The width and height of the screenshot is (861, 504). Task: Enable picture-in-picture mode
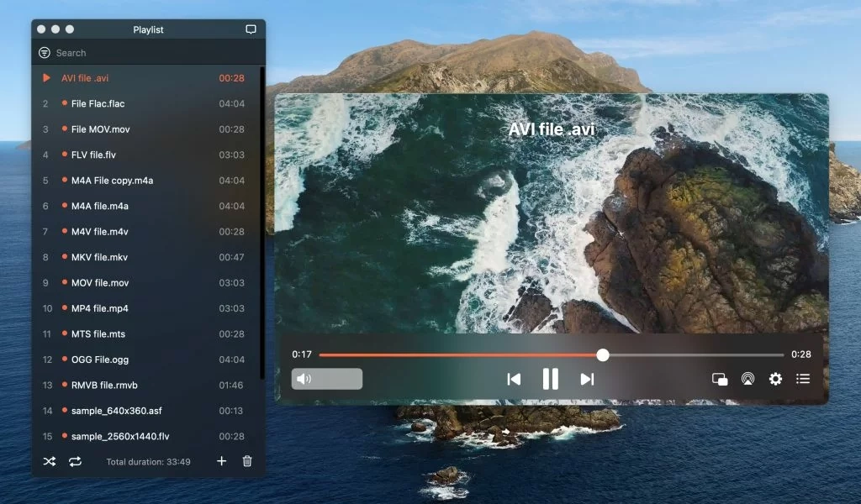click(720, 379)
